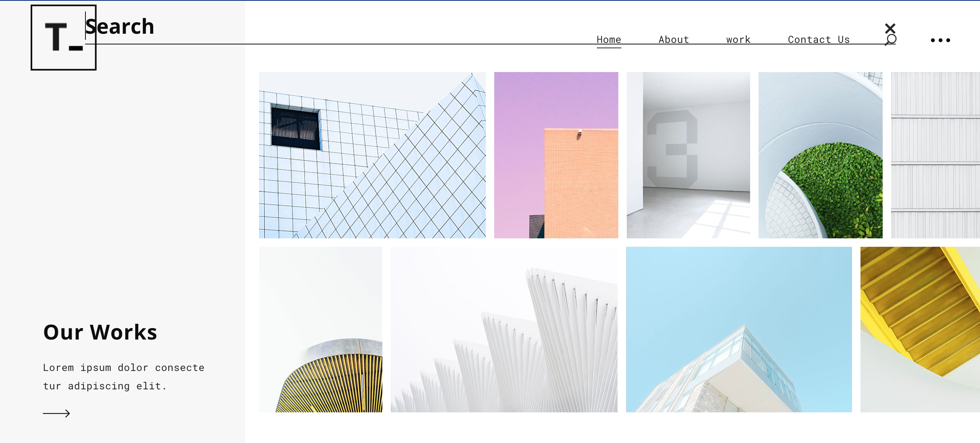Go to the Home menu item
The width and height of the screenshot is (980, 443).
point(608,39)
